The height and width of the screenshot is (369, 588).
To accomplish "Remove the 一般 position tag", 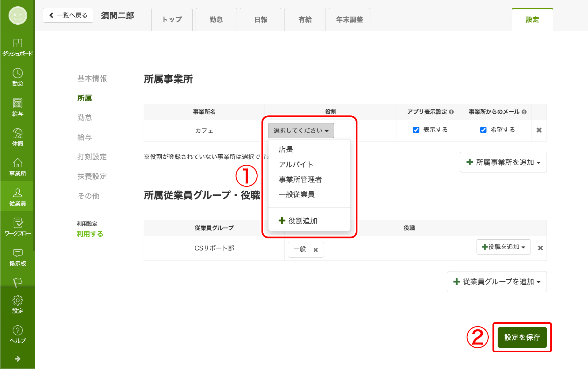I will coord(316,250).
